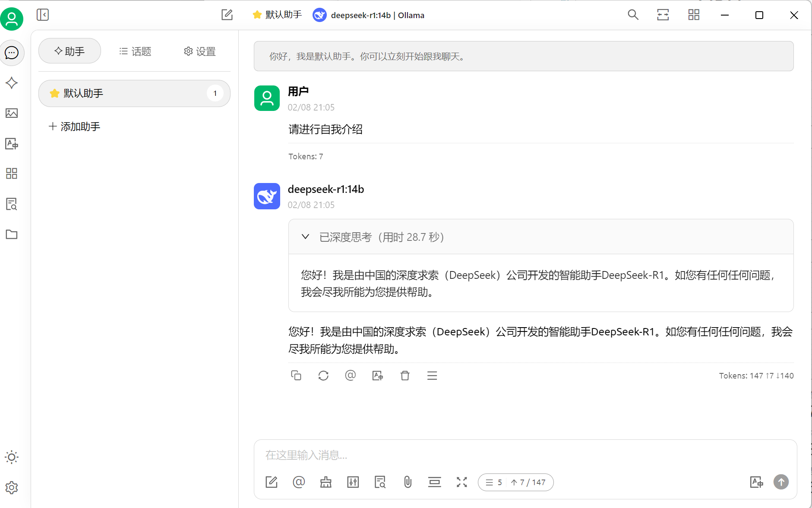812x508 pixels.
Task: Open the reply's more options menu
Action: (432, 375)
